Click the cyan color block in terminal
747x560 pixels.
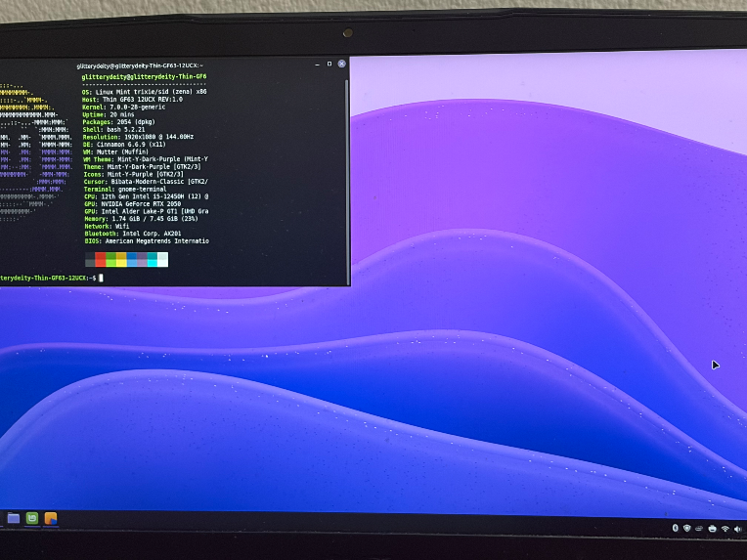pyautogui.click(x=153, y=260)
